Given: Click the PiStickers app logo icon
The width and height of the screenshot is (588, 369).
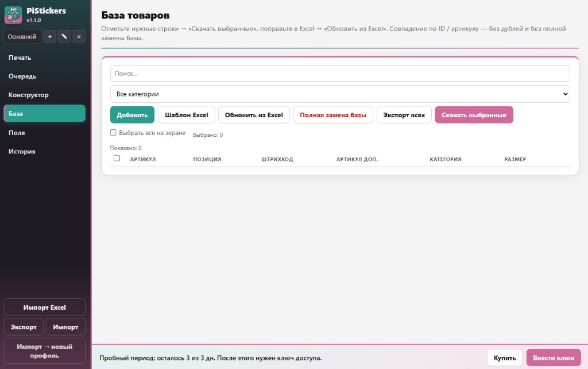Looking at the screenshot, I should tap(13, 15).
